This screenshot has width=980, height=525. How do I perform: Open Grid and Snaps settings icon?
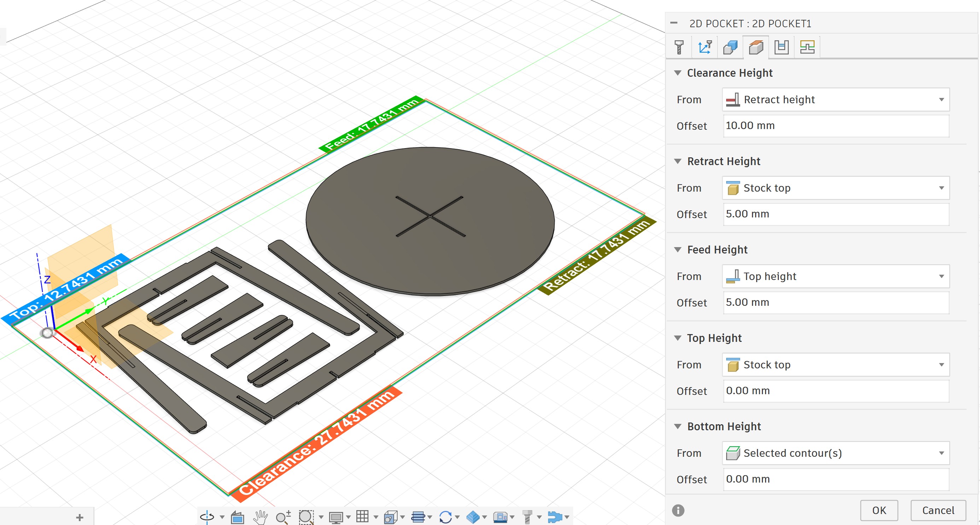[x=362, y=517]
